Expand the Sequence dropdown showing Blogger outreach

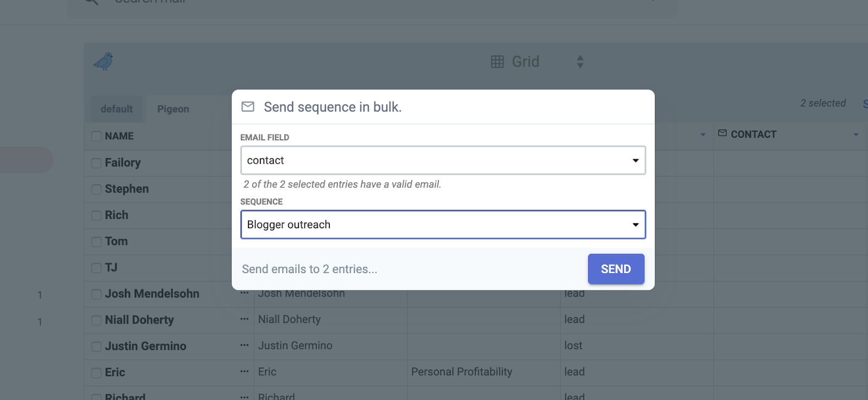(x=443, y=224)
